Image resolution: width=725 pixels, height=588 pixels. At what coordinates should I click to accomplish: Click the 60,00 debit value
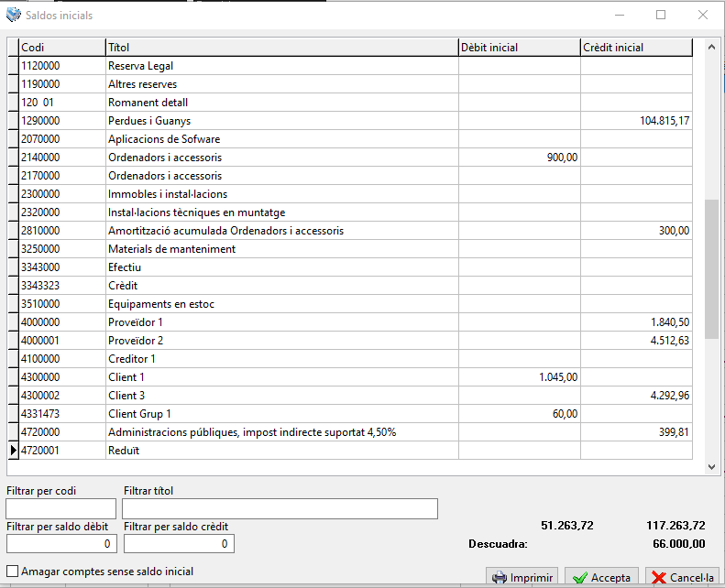[x=565, y=414]
